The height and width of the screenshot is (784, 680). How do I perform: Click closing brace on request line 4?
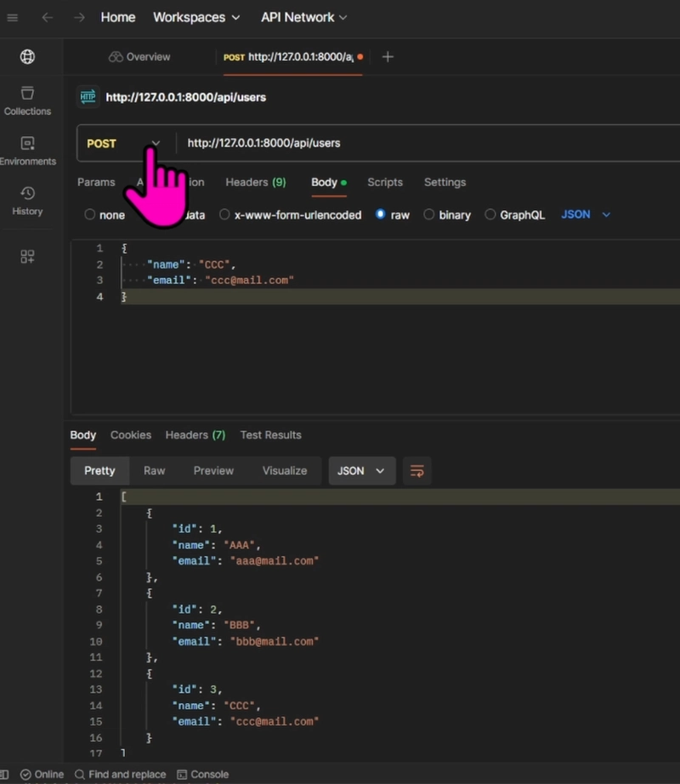pos(124,297)
